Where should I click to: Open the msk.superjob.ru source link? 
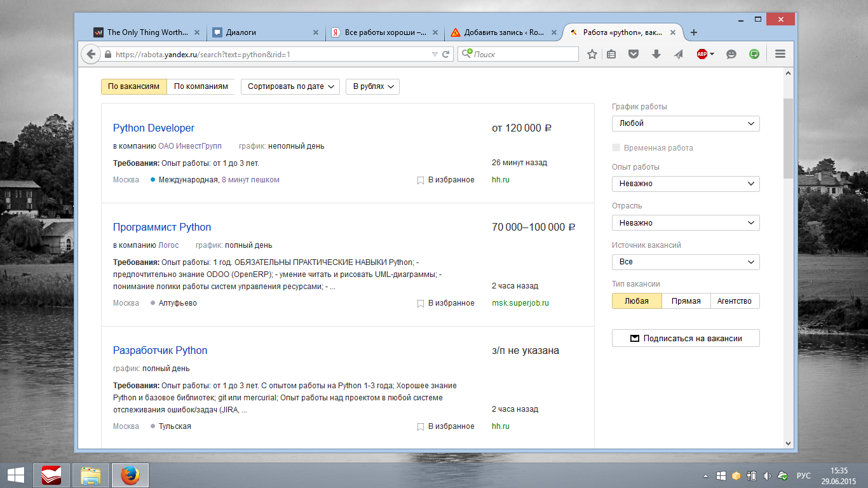(x=520, y=303)
